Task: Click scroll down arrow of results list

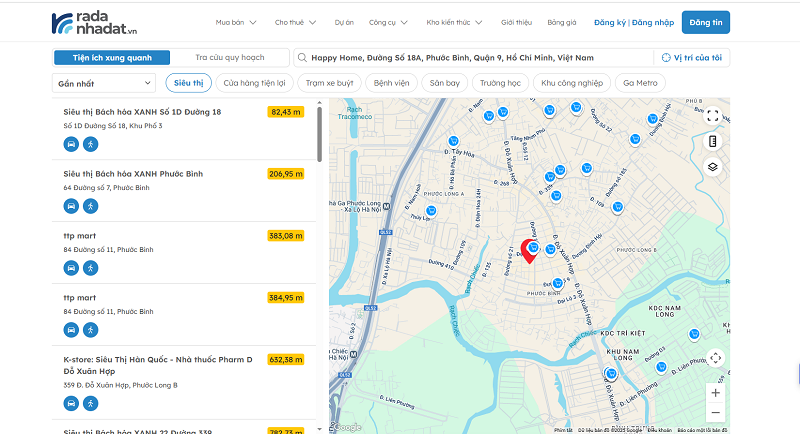Action: [x=319, y=429]
